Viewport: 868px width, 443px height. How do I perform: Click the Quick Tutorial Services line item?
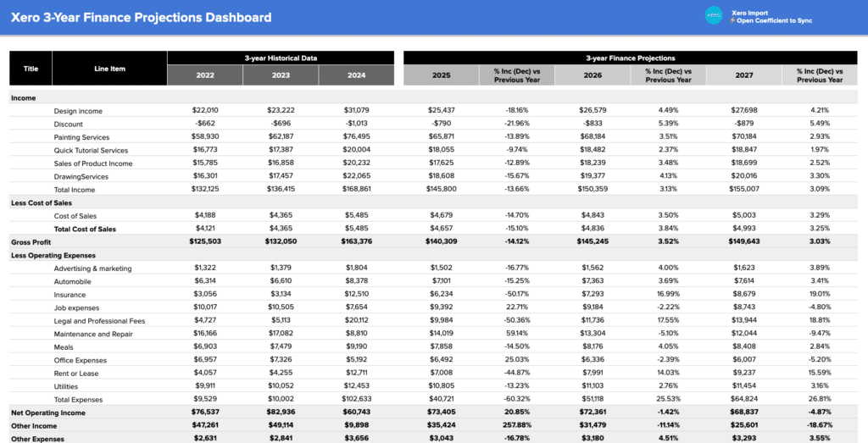[x=91, y=151]
